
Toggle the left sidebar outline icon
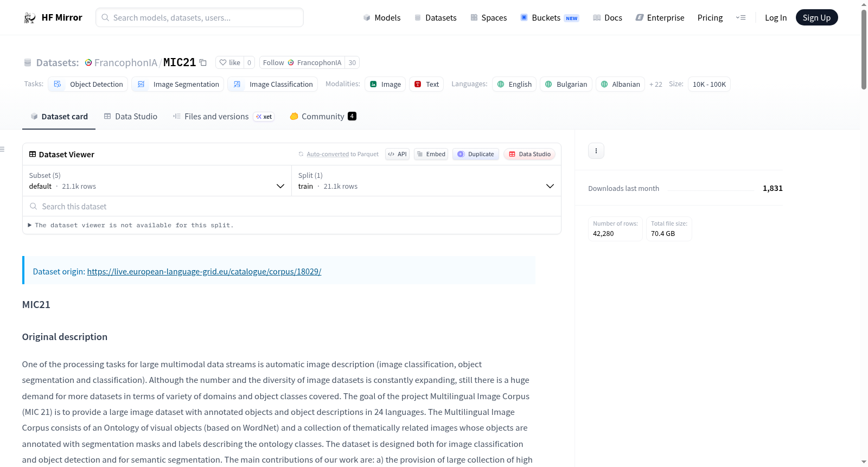(2, 149)
